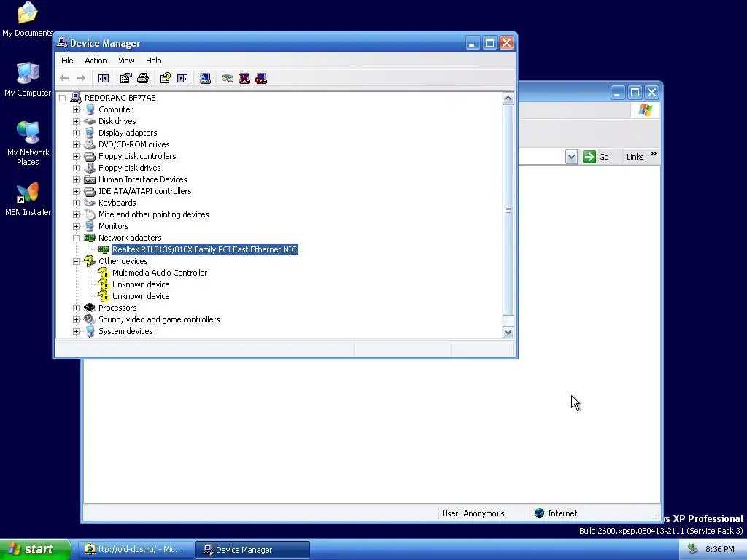Select the Human Interface Devices label
Screen dimensions: 747x560
pyautogui.click(x=142, y=179)
